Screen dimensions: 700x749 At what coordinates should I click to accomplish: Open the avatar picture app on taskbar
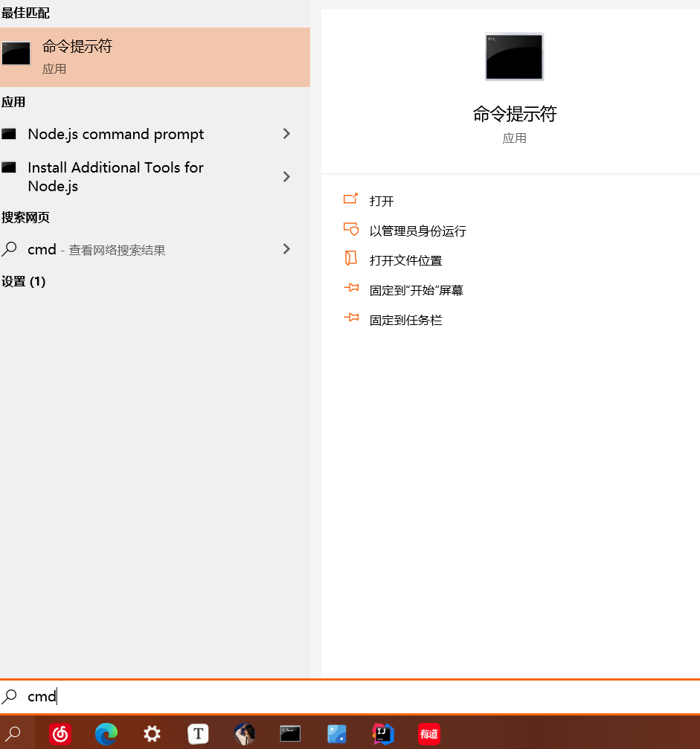tap(245, 733)
